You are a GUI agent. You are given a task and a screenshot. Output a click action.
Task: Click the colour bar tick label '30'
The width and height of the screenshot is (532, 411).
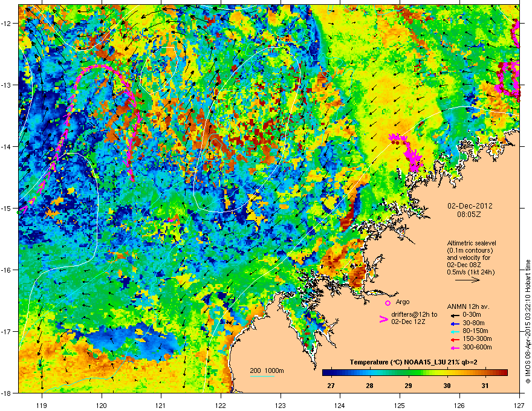coord(447,386)
